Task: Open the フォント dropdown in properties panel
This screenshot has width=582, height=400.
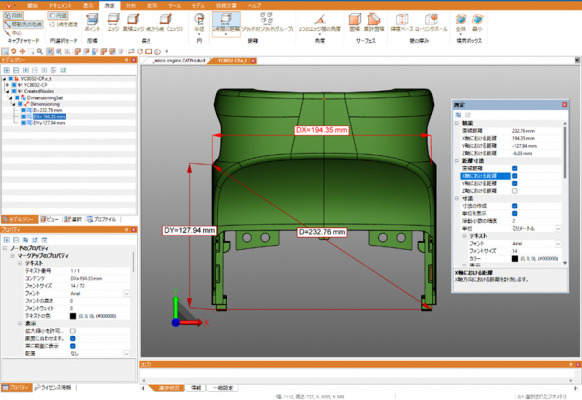Action: (126, 294)
